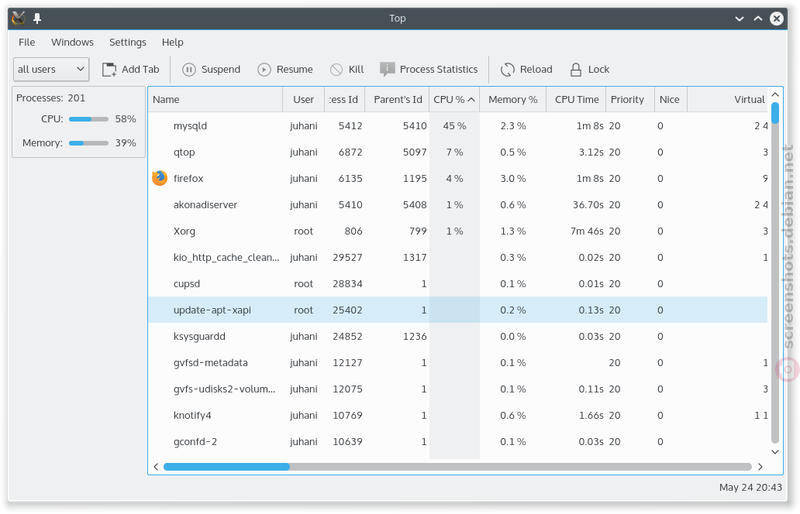
Task: Click the scroll down arrow
Action: tap(775, 452)
